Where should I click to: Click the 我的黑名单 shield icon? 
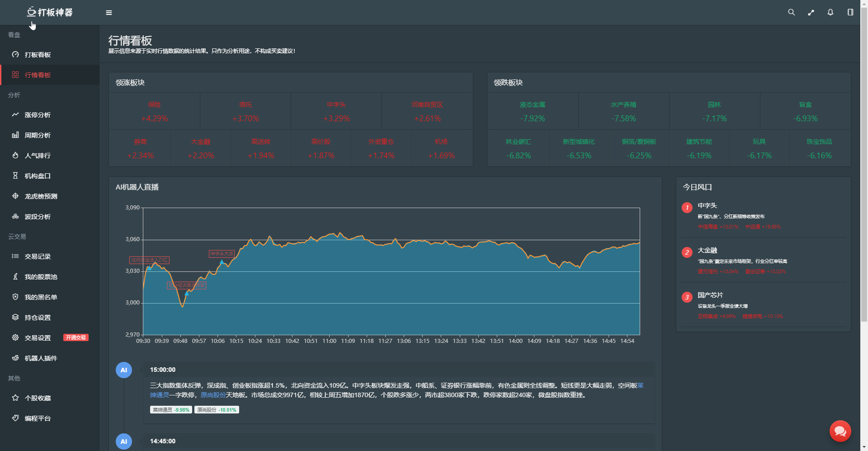(x=15, y=297)
